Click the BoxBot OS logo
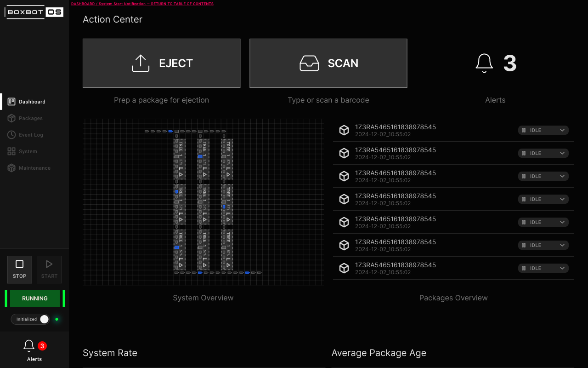This screenshot has width=588, height=368. [x=34, y=12]
